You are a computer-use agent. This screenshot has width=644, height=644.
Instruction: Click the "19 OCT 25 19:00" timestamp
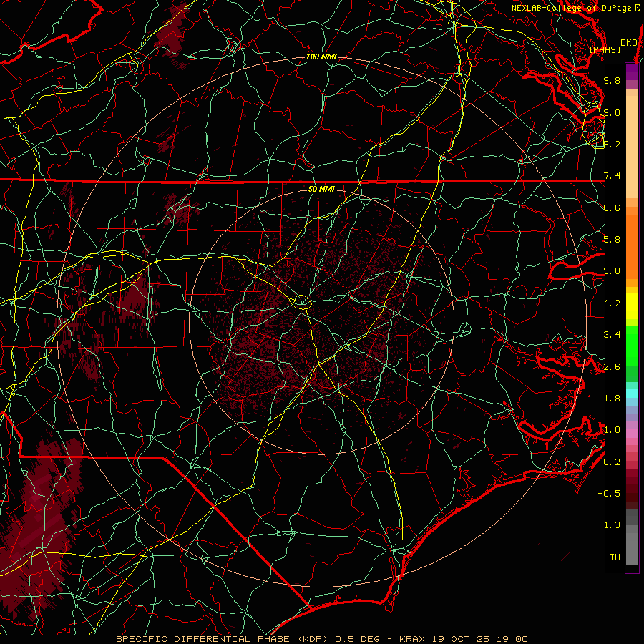pyautogui.click(x=479, y=639)
